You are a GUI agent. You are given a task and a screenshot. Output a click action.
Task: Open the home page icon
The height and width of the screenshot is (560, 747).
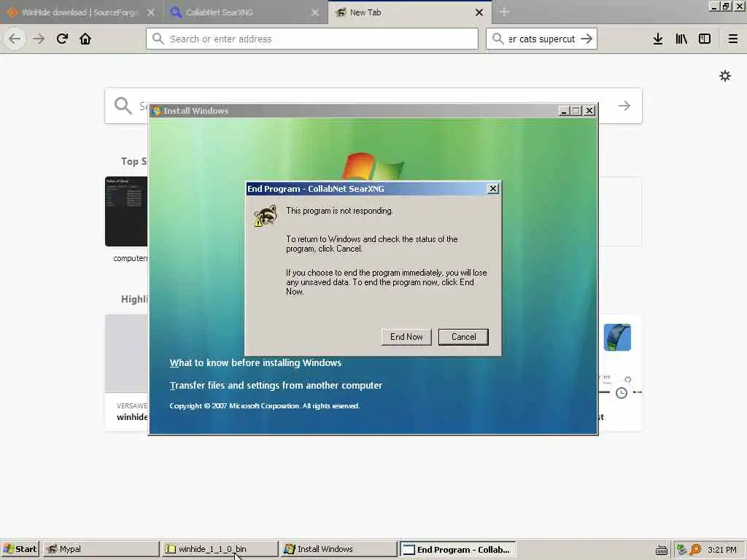85,39
